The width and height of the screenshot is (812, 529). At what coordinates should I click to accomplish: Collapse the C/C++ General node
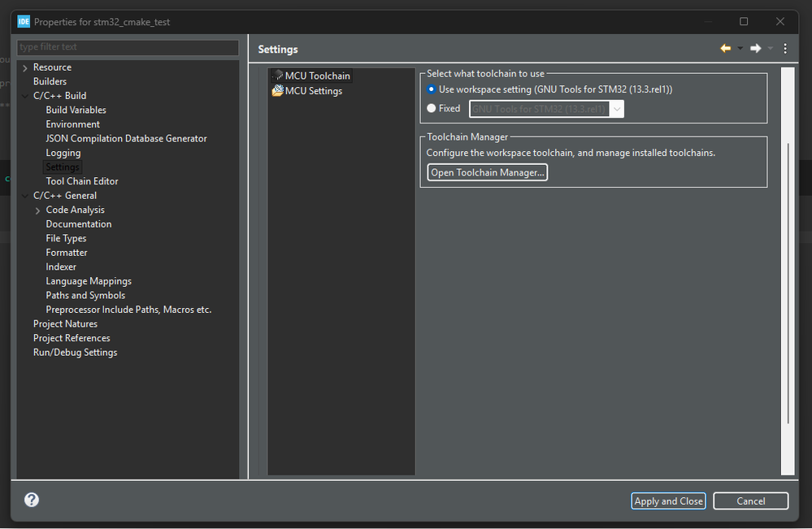[x=25, y=196]
